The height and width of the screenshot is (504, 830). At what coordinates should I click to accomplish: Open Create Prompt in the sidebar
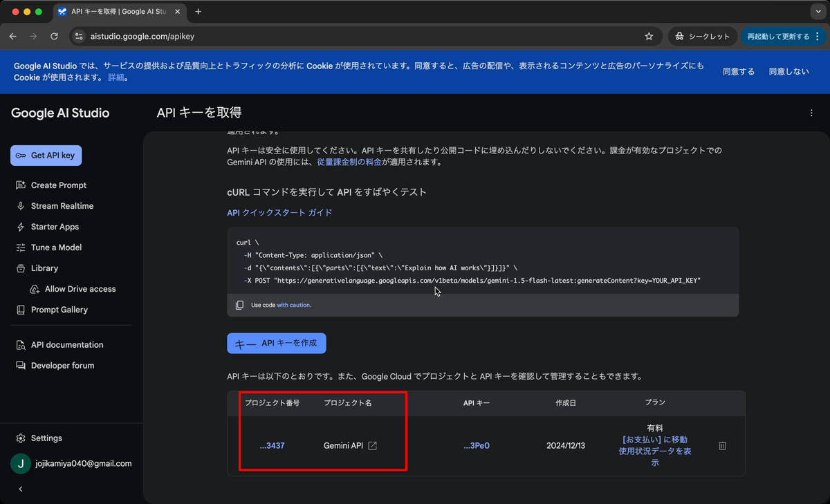[x=59, y=185]
